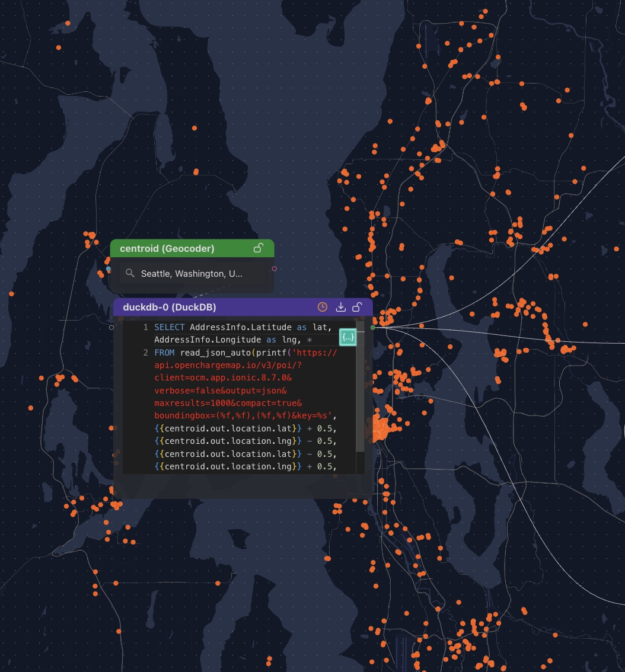Click the SELECT keyword on line 1

[168, 327]
